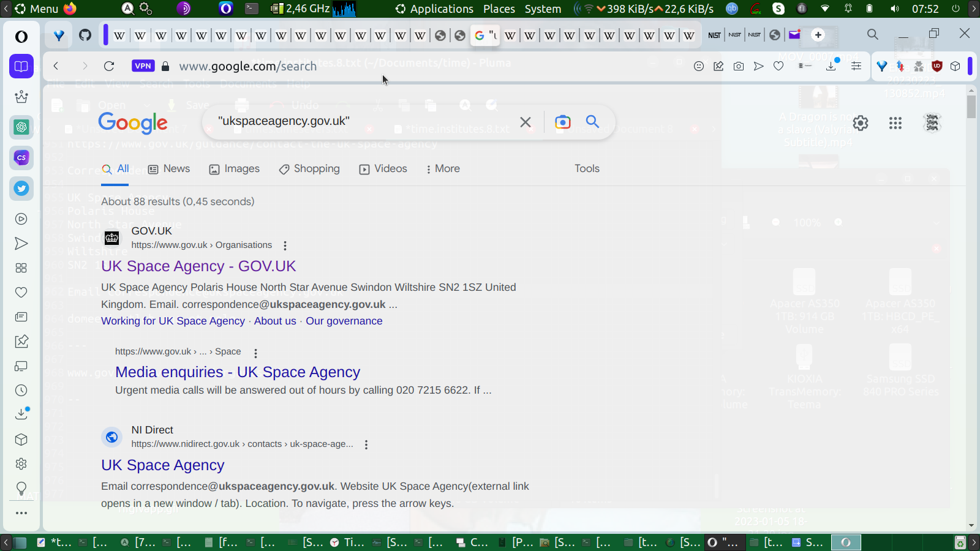
Task: Open Easy Setup sliders in address bar
Action: coord(856,66)
